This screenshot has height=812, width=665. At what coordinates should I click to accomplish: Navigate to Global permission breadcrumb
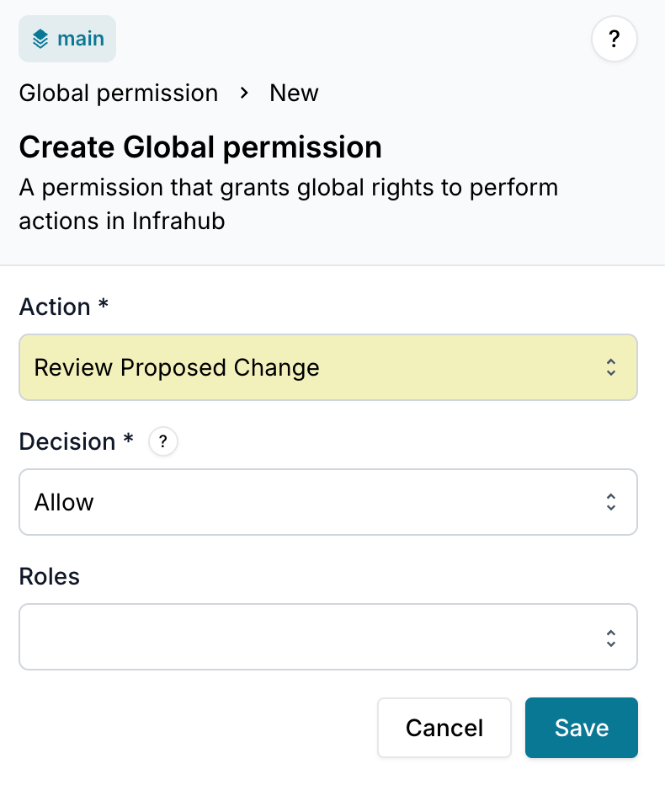[118, 93]
